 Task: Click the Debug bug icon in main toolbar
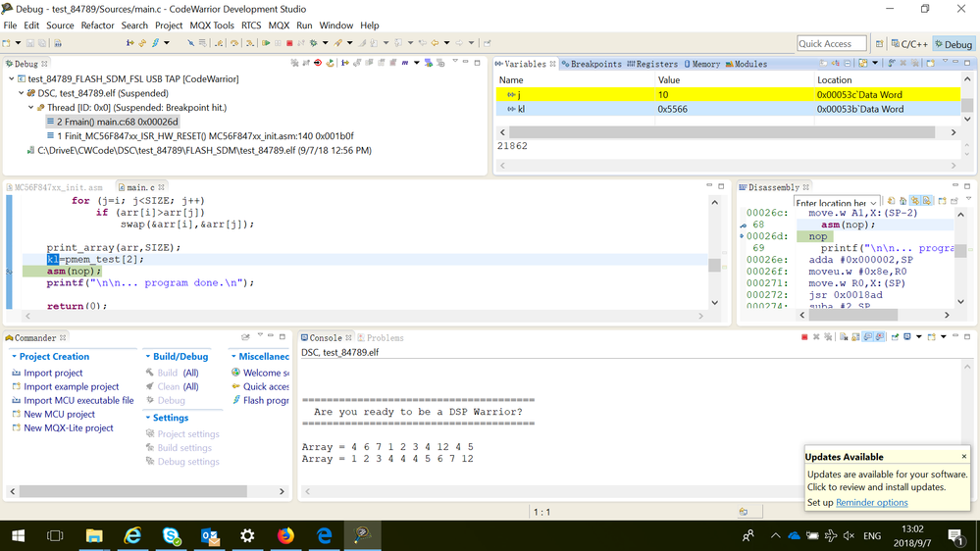[313, 43]
